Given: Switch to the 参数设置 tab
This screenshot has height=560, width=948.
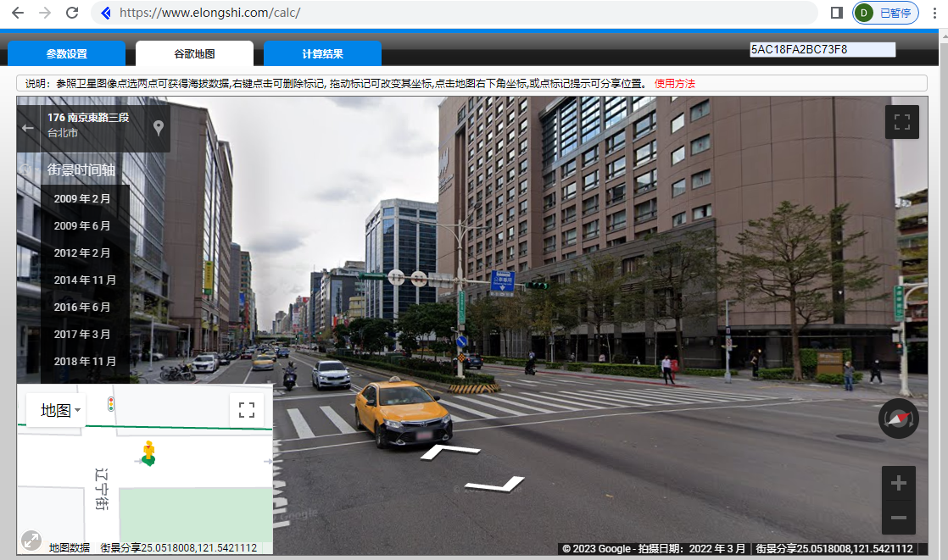Looking at the screenshot, I should point(66,53).
